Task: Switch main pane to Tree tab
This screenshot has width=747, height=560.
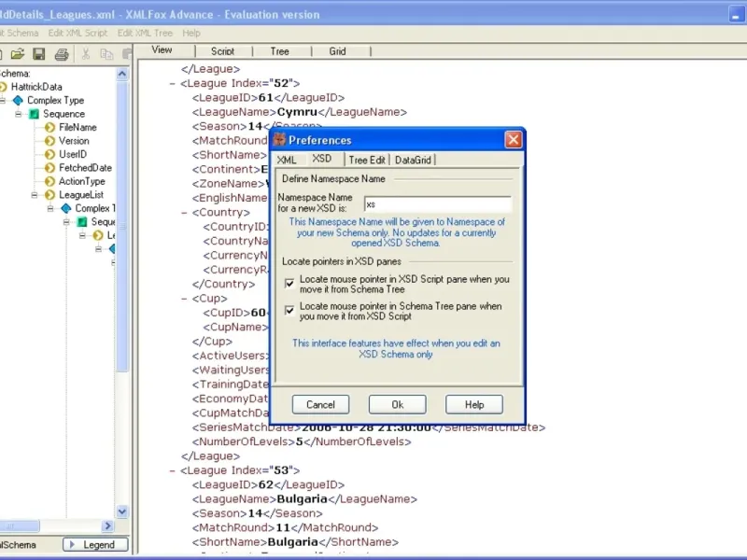Action: coord(279,51)
